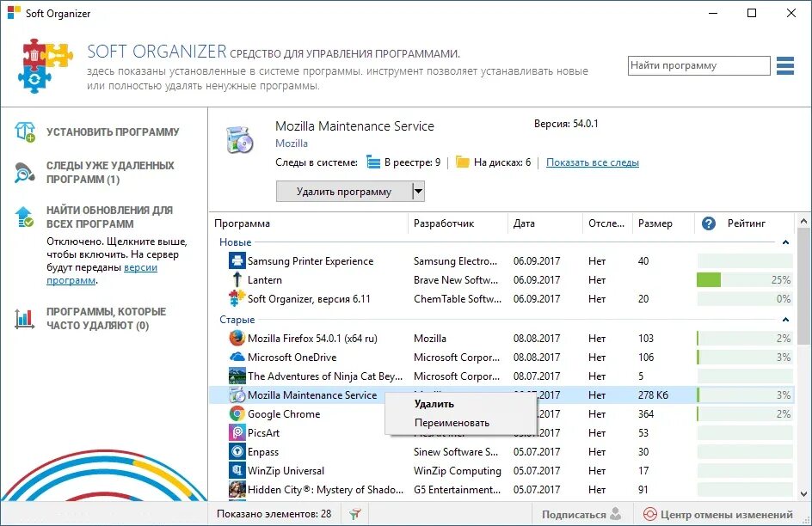Open the Показать все следы link
Viewport: 812px width, 526px height.
click(593, 162)
